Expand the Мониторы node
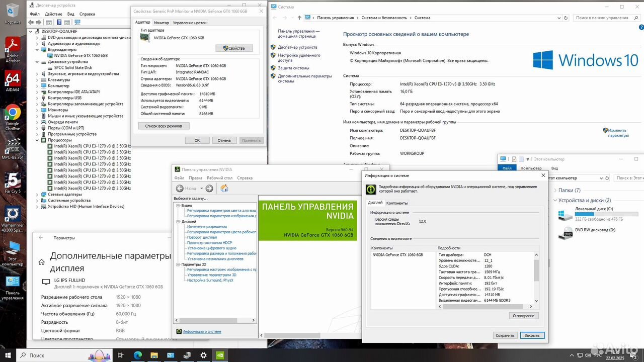Viewport: 644px width, 362px height. [38, 110]
